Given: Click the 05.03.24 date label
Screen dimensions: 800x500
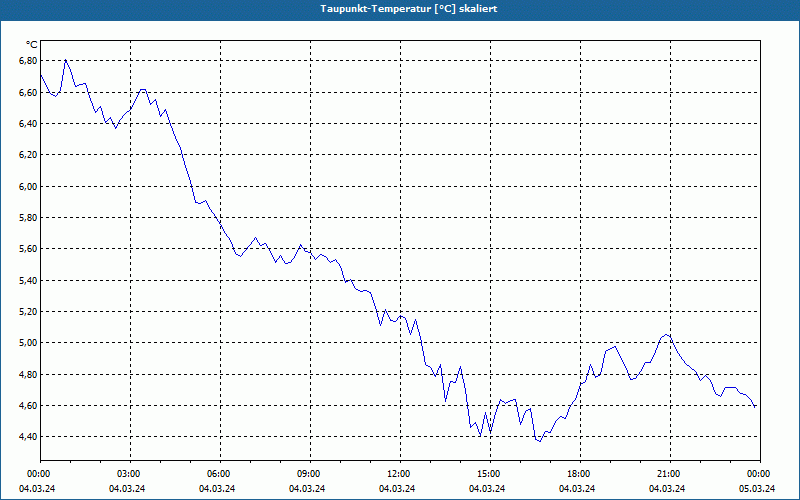Looking at the screenshot, I should pos(757,488).
